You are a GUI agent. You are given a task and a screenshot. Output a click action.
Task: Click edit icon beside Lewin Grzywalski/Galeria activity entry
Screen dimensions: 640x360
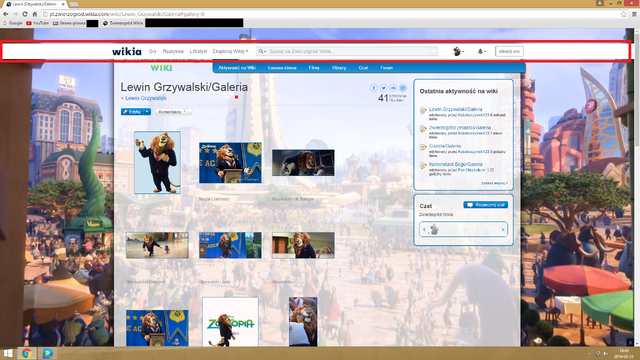click(423, 111)
